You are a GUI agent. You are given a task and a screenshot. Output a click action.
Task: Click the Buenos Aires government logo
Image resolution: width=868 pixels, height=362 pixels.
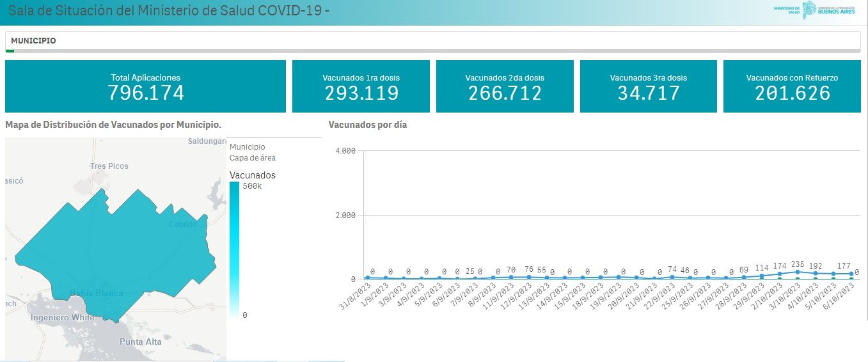click(x=831, y=10)
